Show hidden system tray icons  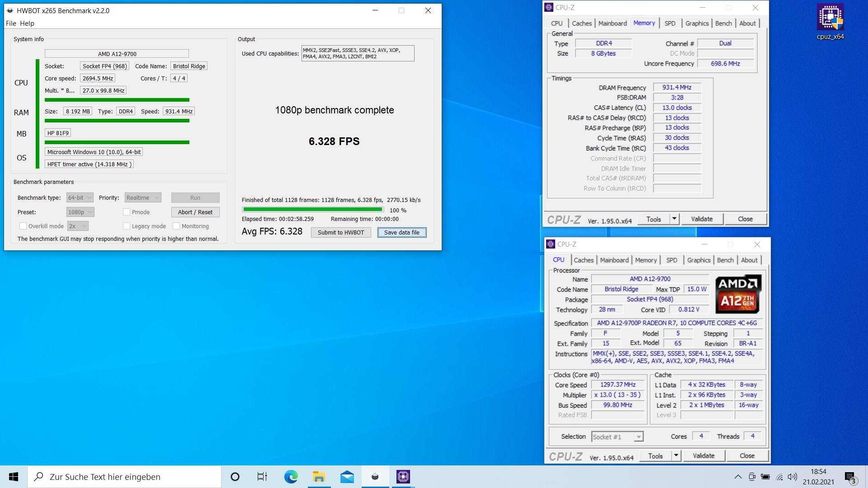pos(738,477)
